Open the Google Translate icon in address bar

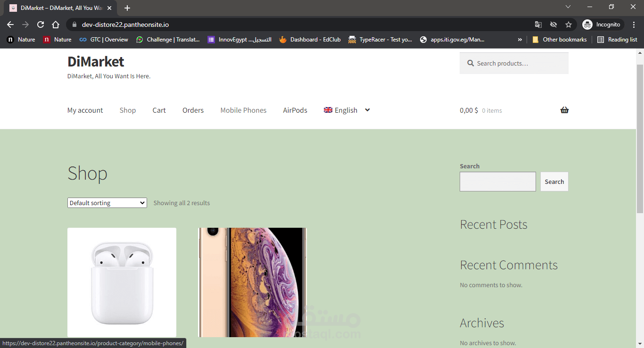coord(538,25)
